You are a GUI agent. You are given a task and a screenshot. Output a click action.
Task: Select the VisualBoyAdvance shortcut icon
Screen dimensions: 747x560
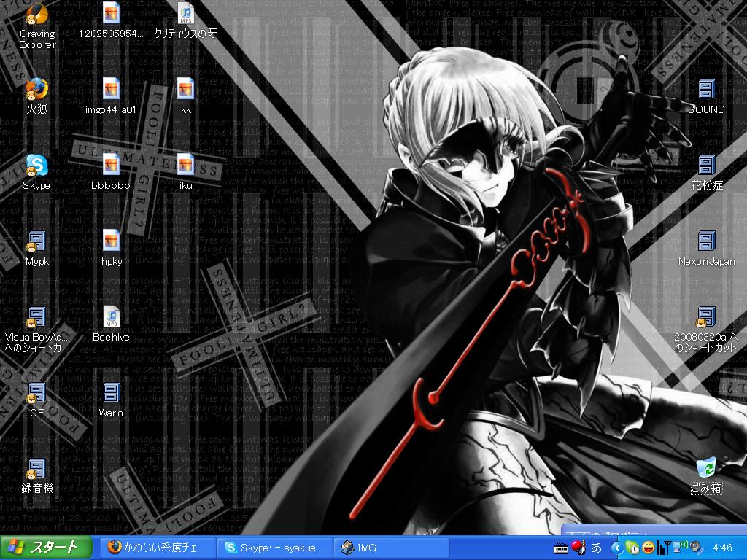click(x=36, y=318)
